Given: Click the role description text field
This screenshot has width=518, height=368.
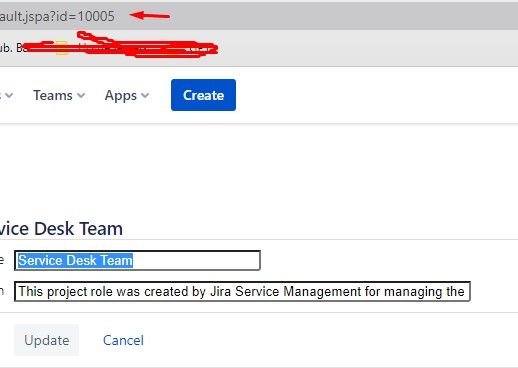Looking at the screenshot, I should (x=242, y=292).
